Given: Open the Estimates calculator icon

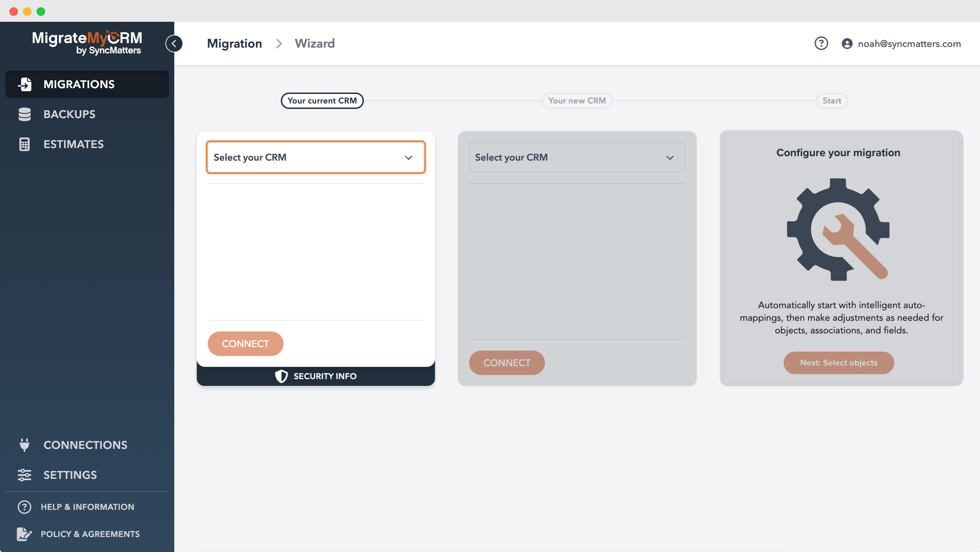Looking at the screenshot, I should coord(24,144).
